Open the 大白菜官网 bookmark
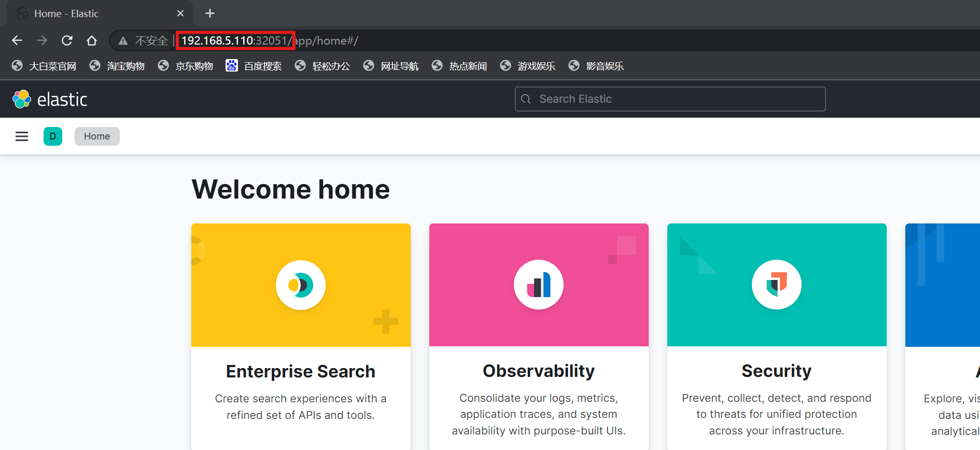Viewport: 980px width, 450px height. [x=44, y=66]
